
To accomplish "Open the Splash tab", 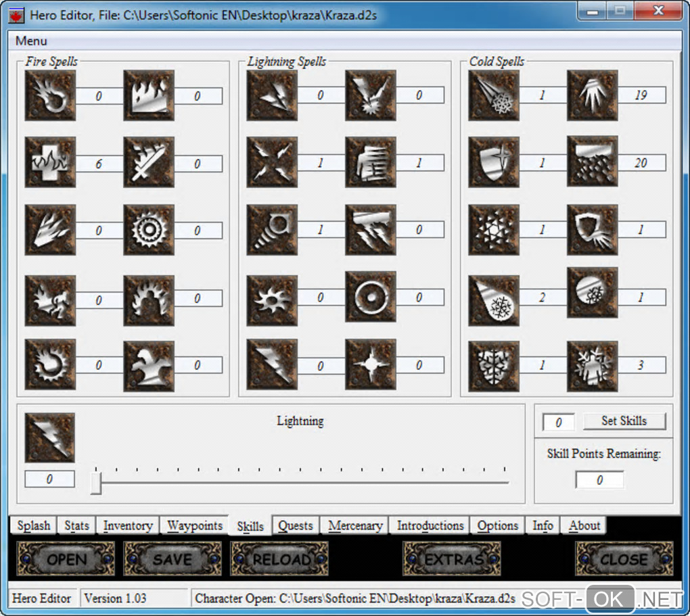I will 33,525.
